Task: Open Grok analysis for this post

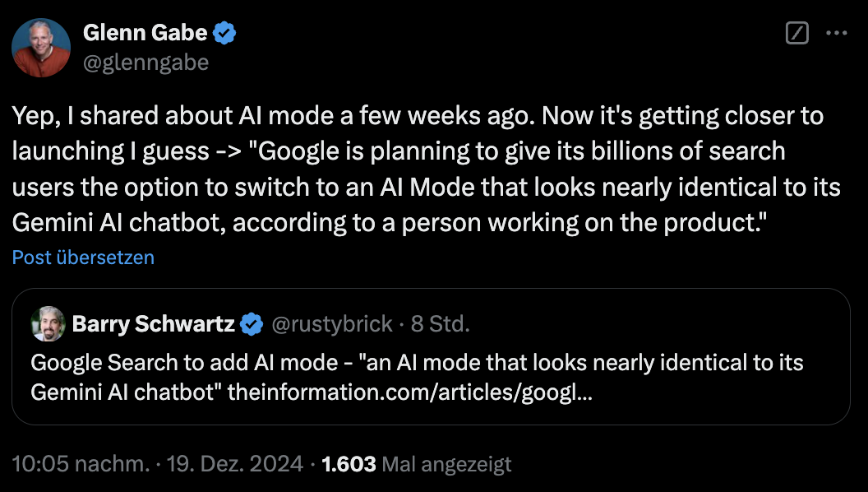Action: 796,32
